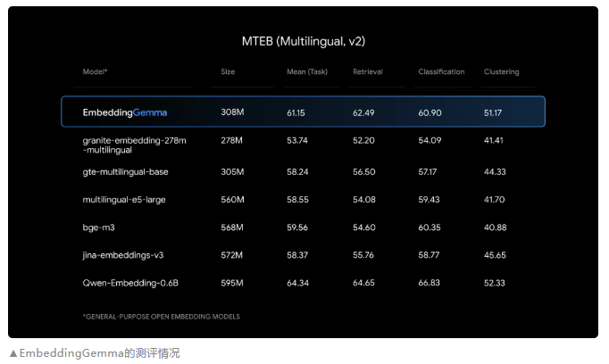This screenshot has height=364, width=609.
Task: Click the Mean (Task) column header
Action: (307, 71)
